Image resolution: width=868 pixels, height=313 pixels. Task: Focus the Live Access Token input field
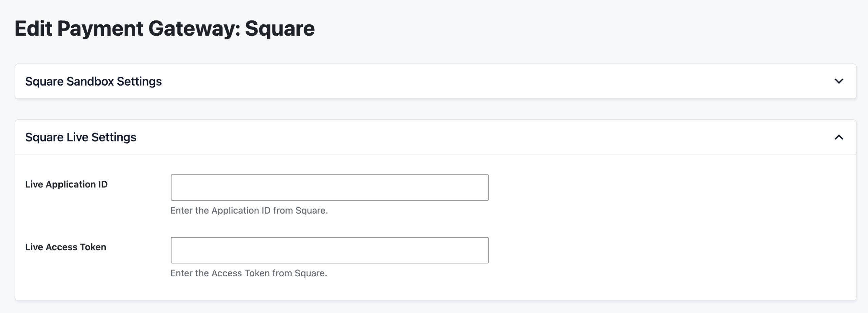pyautogui.click(x=330, y=250)
